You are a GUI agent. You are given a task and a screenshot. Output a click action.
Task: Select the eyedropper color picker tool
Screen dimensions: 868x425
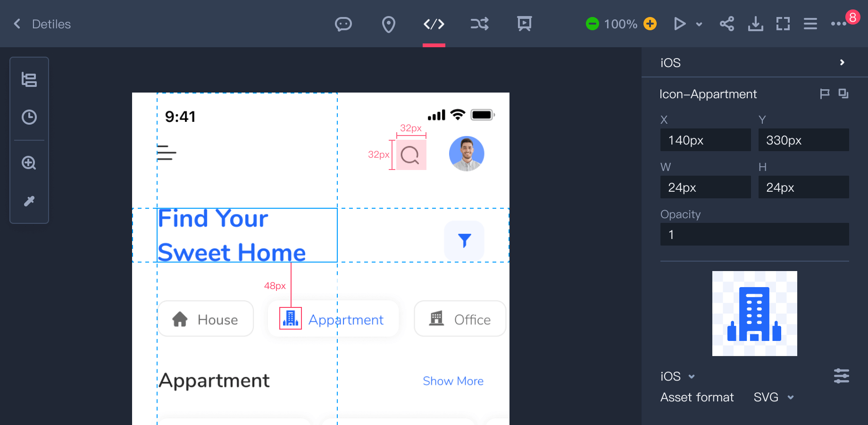(29, 201)
